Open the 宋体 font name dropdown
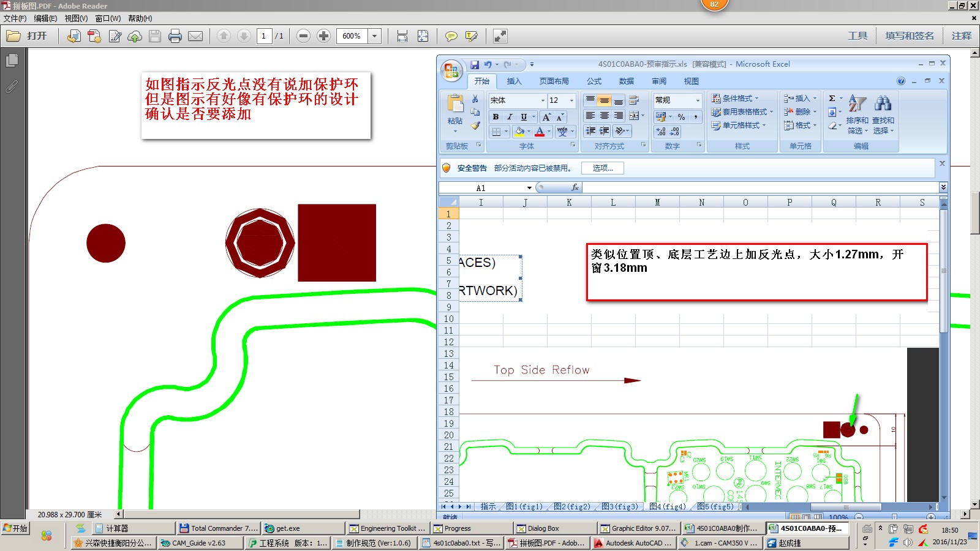Screen dimensions: 980x551 pos(543,100)
